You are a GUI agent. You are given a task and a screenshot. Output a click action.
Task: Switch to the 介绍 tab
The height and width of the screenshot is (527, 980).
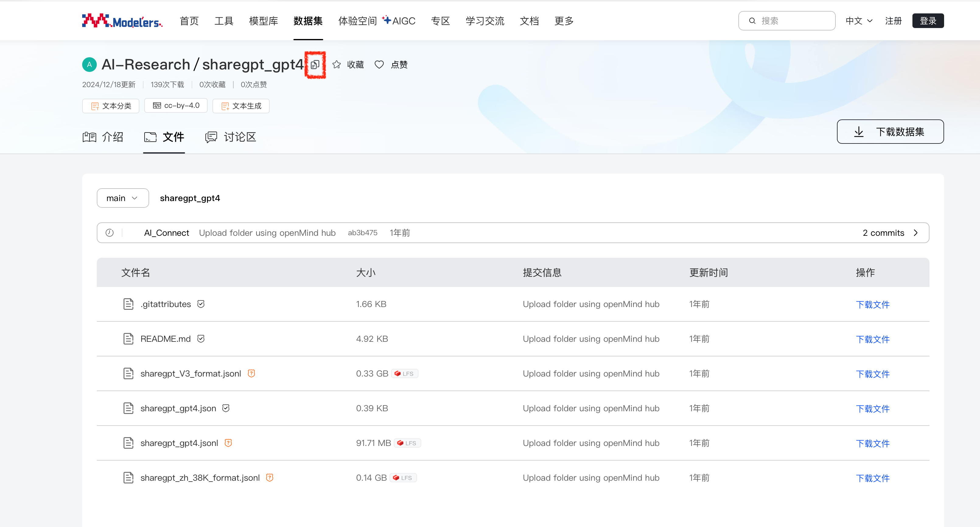[x=103, y=137]
